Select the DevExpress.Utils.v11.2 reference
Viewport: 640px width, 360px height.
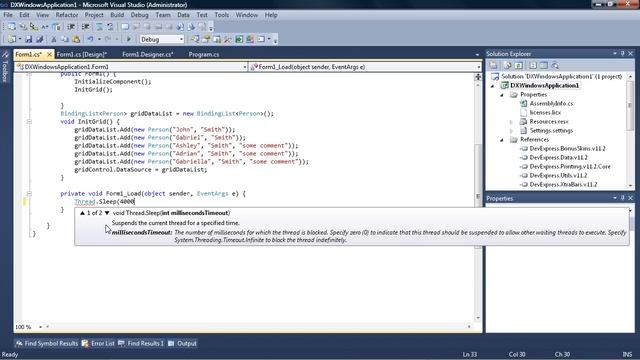[558, 176]
